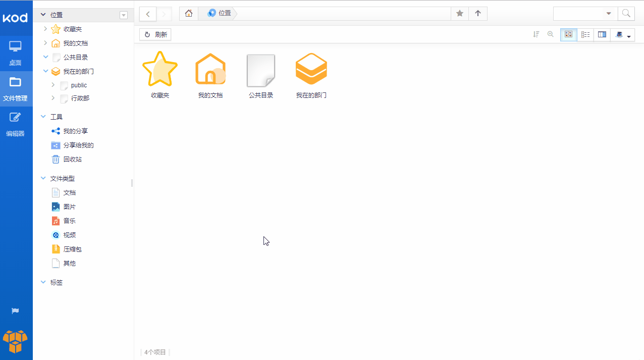Open the 编辑器 editor app
This screenshot has height=360, width=644.
point(16,124)
